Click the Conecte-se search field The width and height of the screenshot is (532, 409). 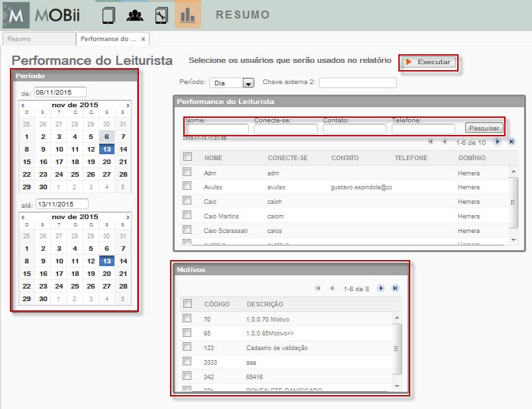click(286, 129)
